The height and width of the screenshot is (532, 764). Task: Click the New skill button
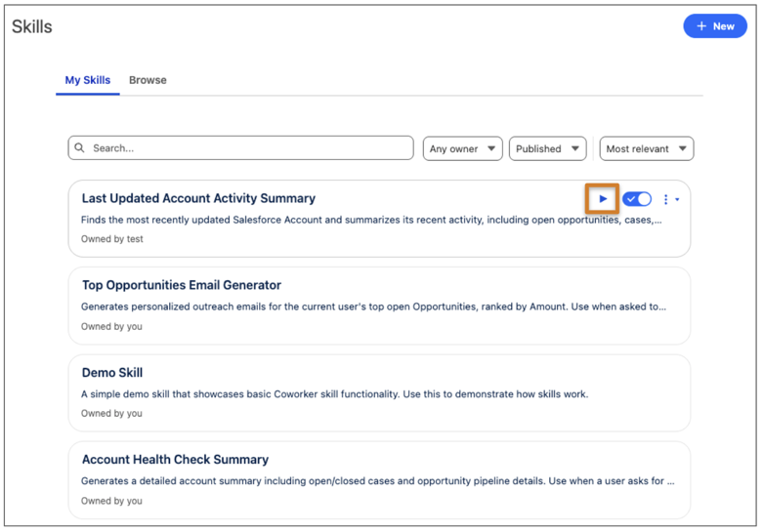715,26
